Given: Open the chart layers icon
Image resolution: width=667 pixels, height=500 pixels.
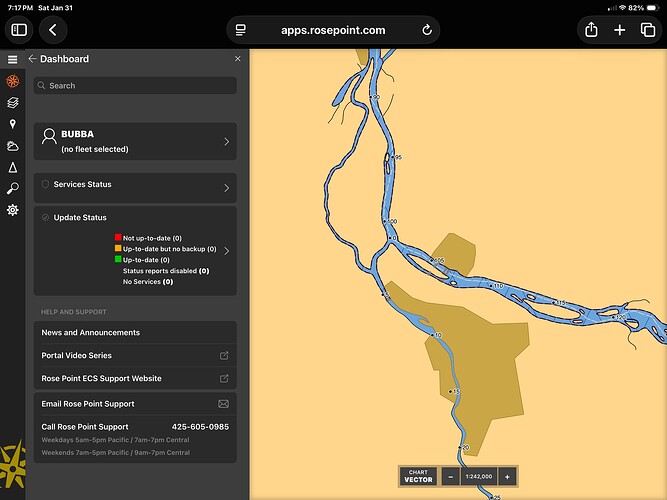Looking at the screenshot, I should click(x=12, y=102).
